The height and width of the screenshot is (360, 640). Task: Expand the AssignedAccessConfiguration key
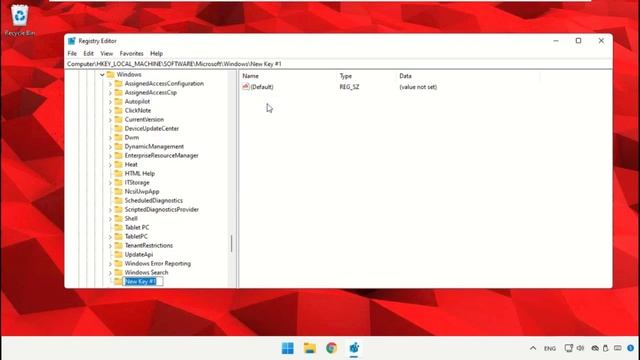pos(110,84)
